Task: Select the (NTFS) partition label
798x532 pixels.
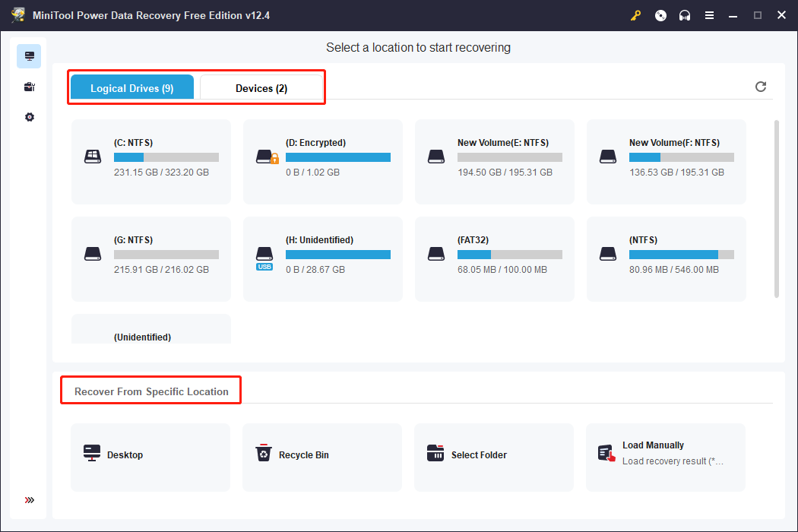Action: click(x=643, y=240)
